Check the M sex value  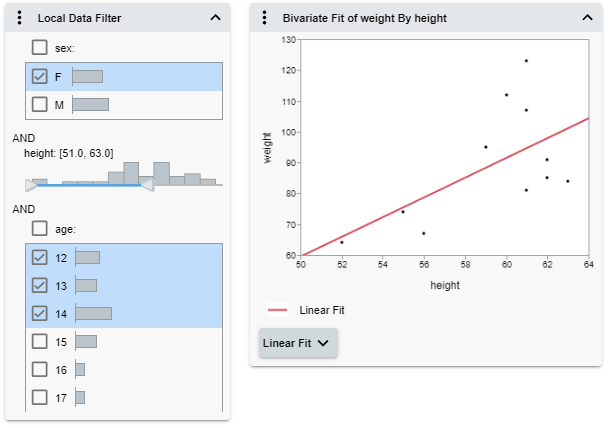pyautogui.click(x=40, y=104)
